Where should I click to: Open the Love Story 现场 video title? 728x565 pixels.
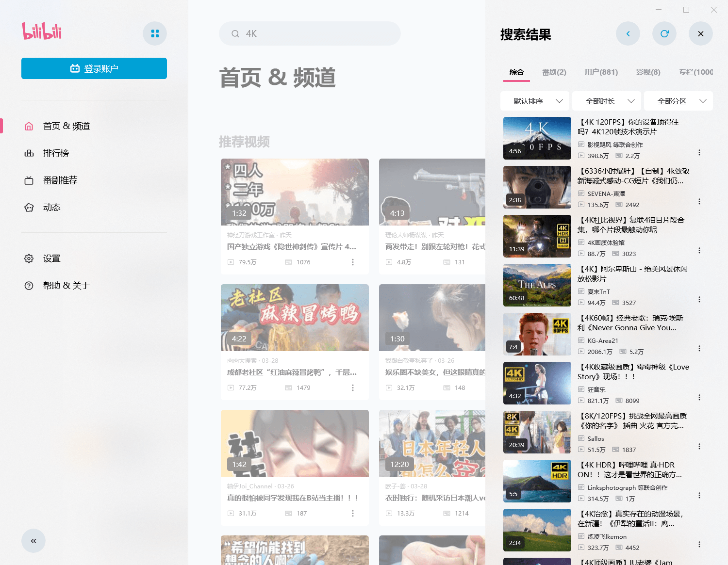tap(633, 372)
